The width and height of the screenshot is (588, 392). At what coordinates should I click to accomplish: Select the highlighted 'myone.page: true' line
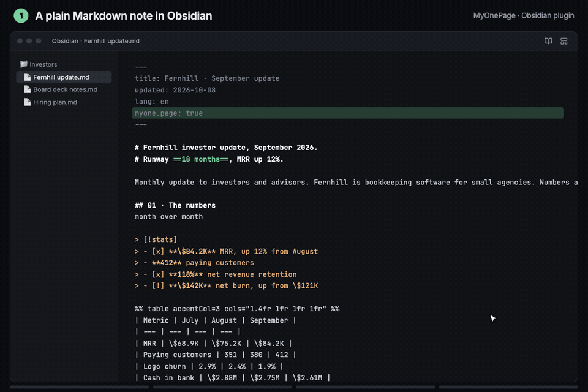[x=348, y=113]
